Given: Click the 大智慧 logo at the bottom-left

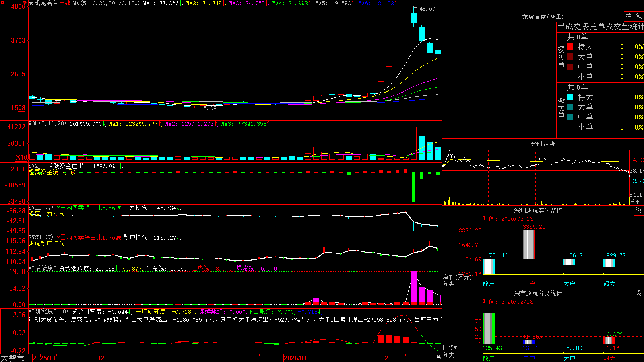Looking at the screenshot, I should click(x=12, y=358).
